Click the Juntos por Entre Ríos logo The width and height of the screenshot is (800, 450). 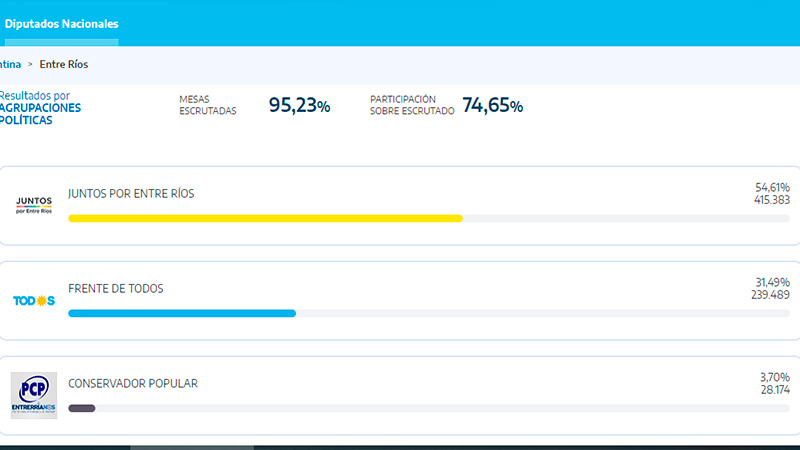coord(34,206)
